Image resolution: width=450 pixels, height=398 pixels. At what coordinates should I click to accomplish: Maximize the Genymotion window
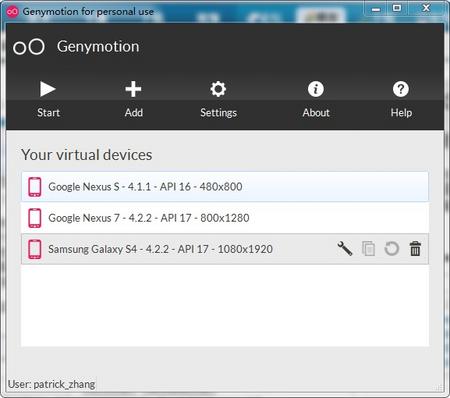(x=397, y=8)
